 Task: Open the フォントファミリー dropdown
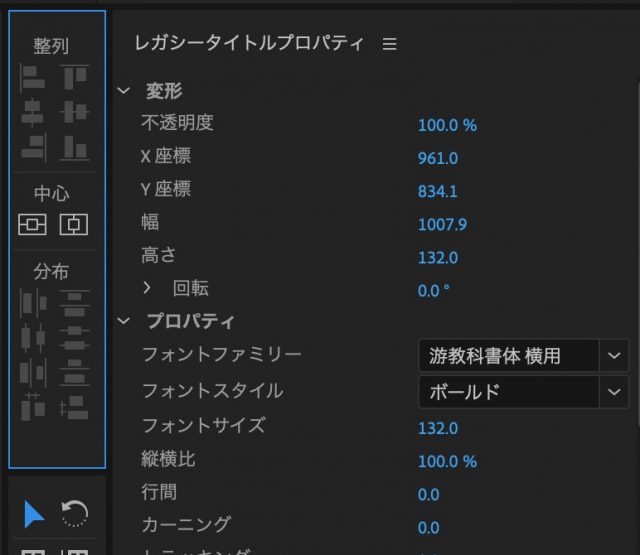(612, 355)
